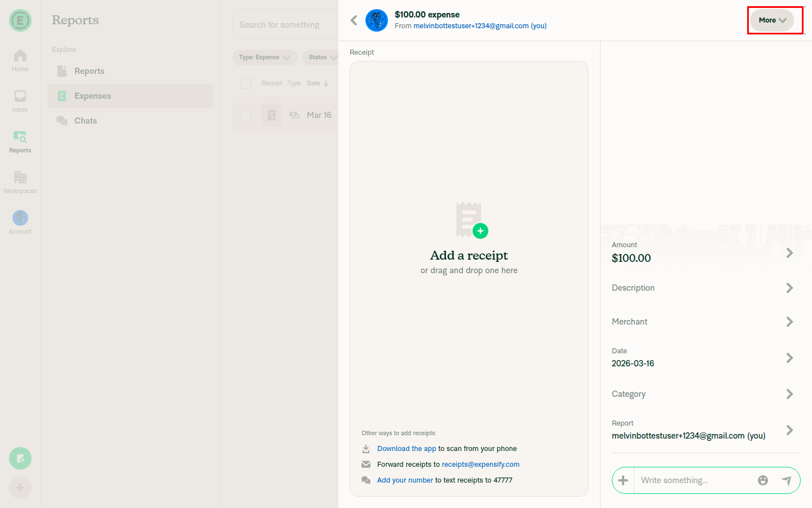This screenshot has width=812, height=508.
Task: Open the Amount field row
Action: click(x=702, y=252)
